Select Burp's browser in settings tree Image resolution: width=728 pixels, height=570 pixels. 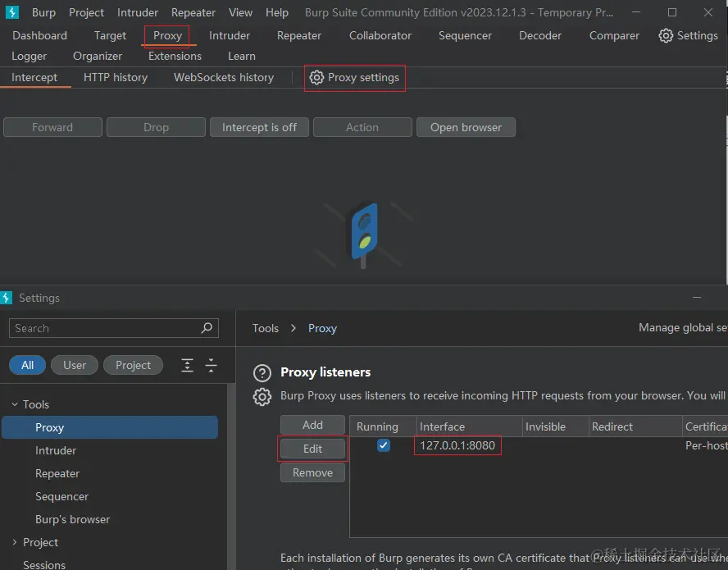[x=72, y=519]
